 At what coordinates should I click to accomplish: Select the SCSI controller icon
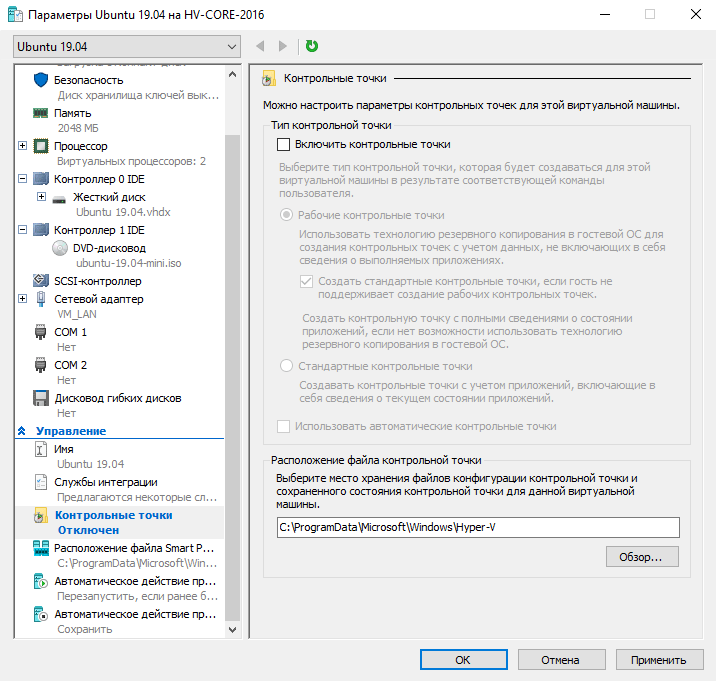click(x=41, y=281)
